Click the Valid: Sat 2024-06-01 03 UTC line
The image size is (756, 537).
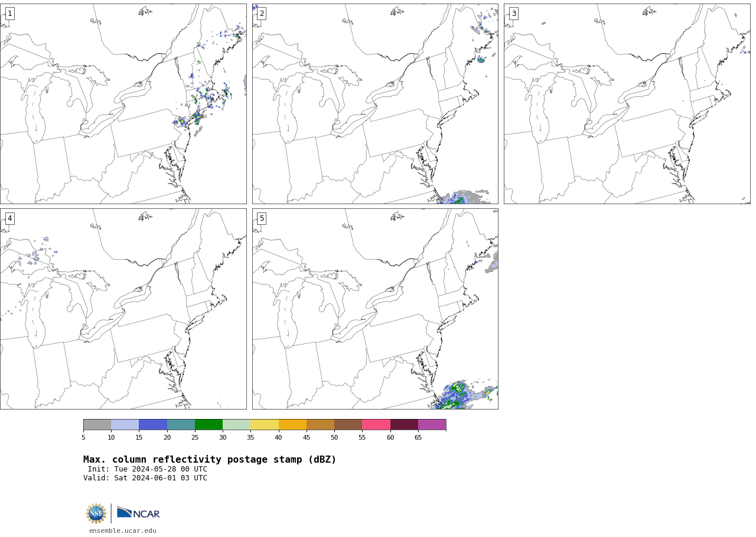(x=145, y=478)
